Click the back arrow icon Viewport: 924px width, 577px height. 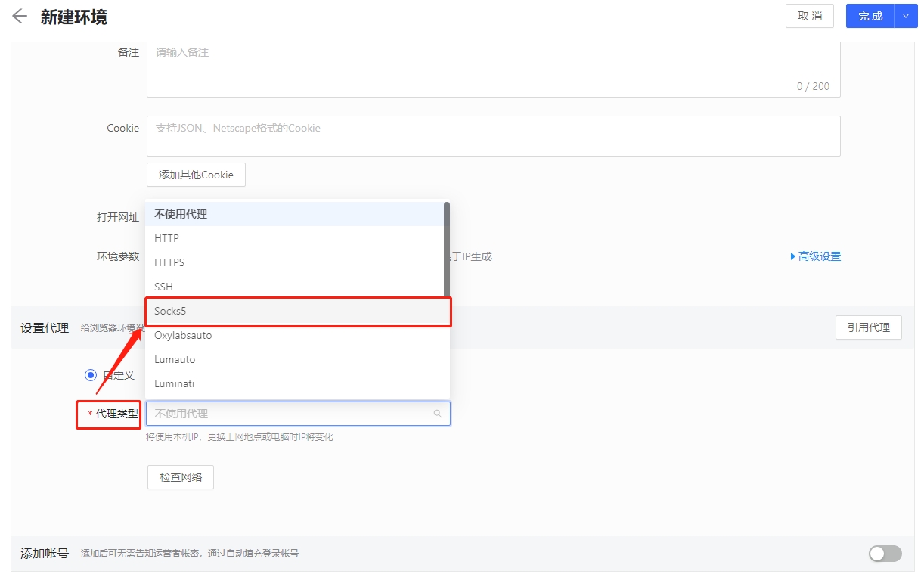[x=20, y=17]
